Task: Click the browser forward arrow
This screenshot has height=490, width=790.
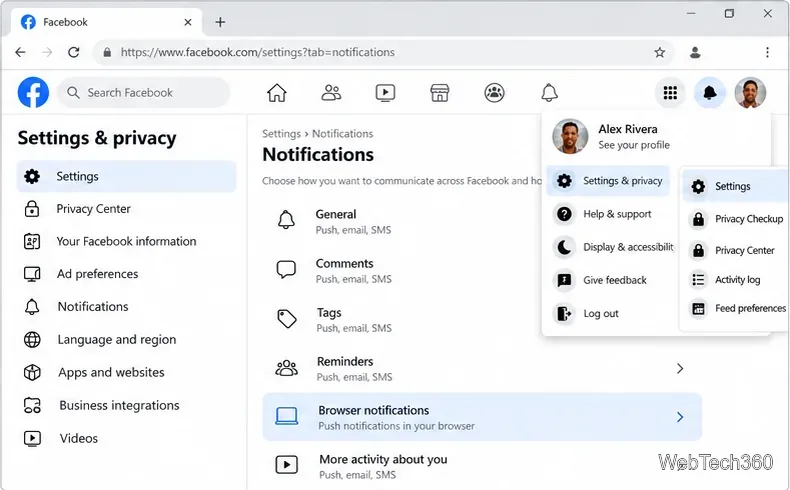Action: (x=47, y=52)
